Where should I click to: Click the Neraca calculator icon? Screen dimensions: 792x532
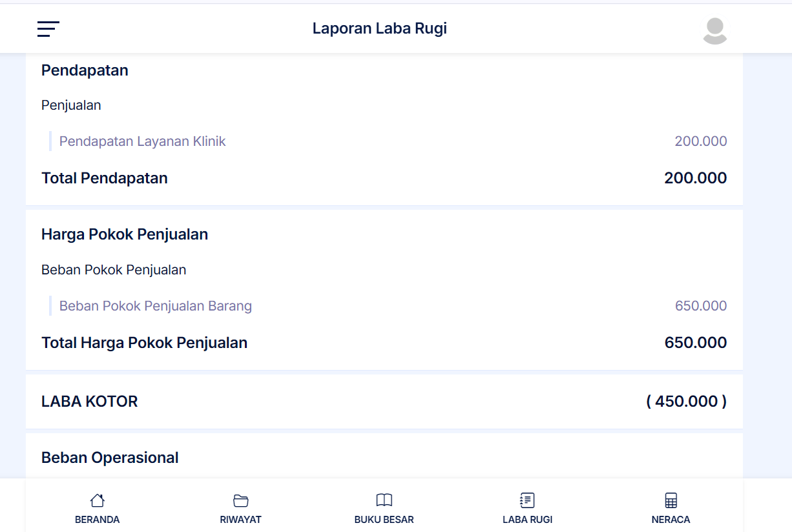[x=671, y=500]
